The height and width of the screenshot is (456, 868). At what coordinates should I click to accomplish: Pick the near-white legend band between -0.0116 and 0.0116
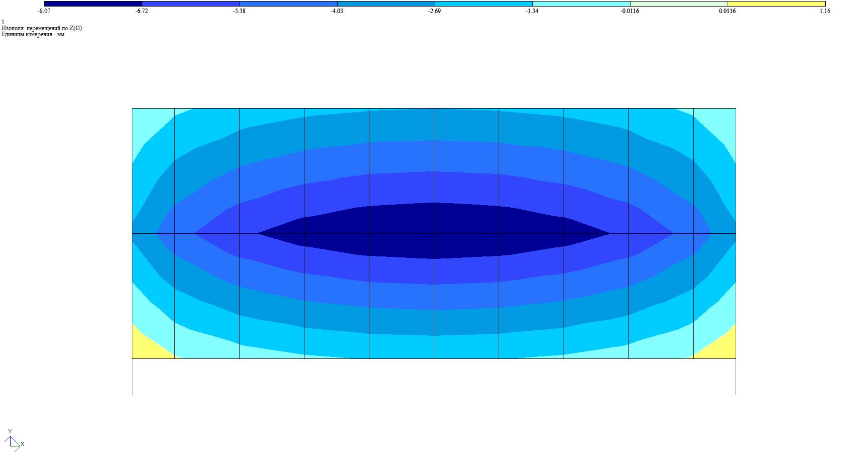pos(679,4)
